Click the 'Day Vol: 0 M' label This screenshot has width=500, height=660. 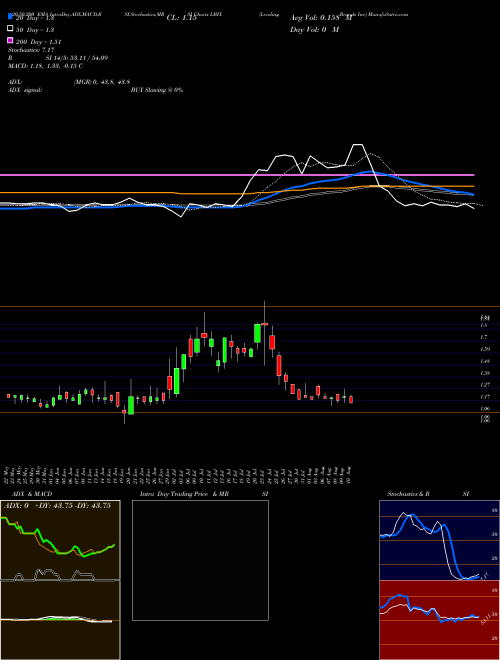(x=314, y=29)
